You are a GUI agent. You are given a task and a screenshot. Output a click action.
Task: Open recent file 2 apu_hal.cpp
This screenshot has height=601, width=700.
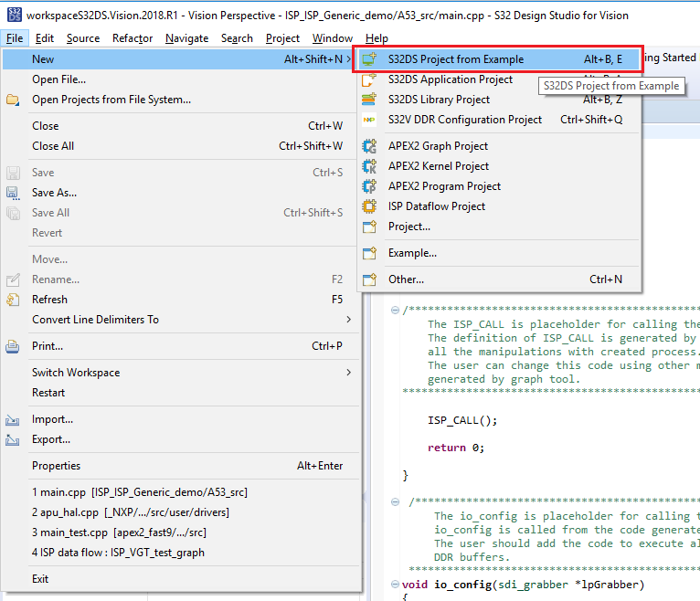pos(181,512)
